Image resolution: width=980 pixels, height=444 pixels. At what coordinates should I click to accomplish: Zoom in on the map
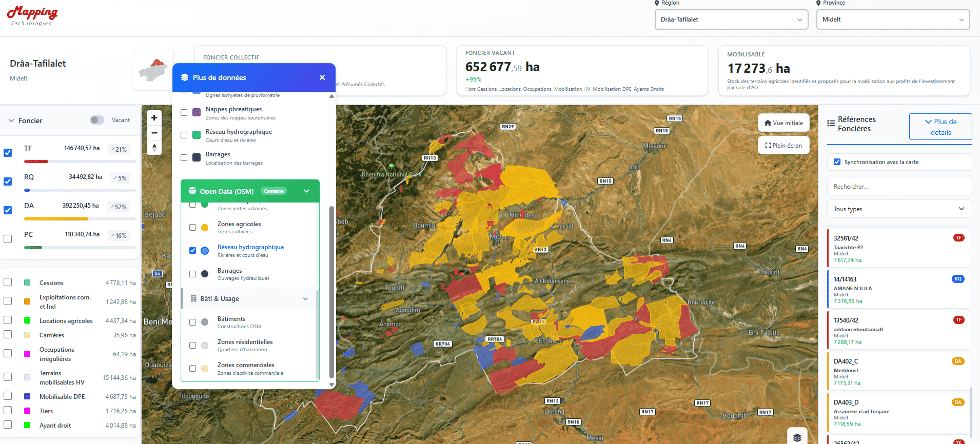pos(154,118)
